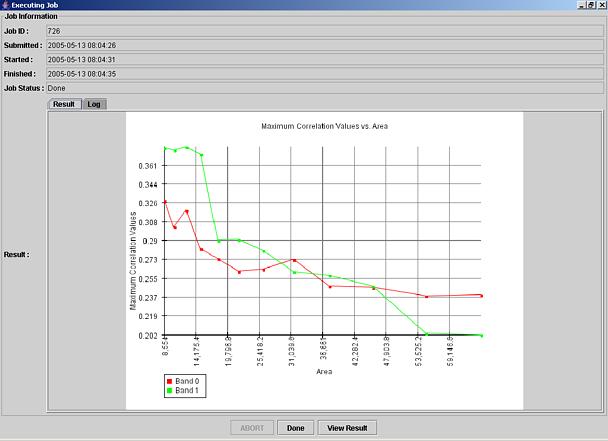Click the Submitted timestamp field
This screenshot has width=608, height=441.
coord(324,45)
